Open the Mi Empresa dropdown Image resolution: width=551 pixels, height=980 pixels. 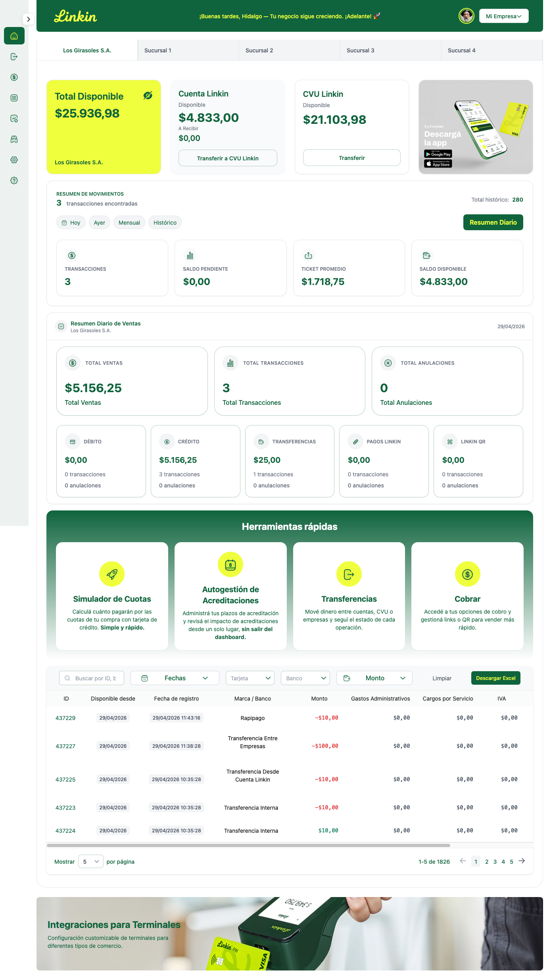tap(504, 16)
